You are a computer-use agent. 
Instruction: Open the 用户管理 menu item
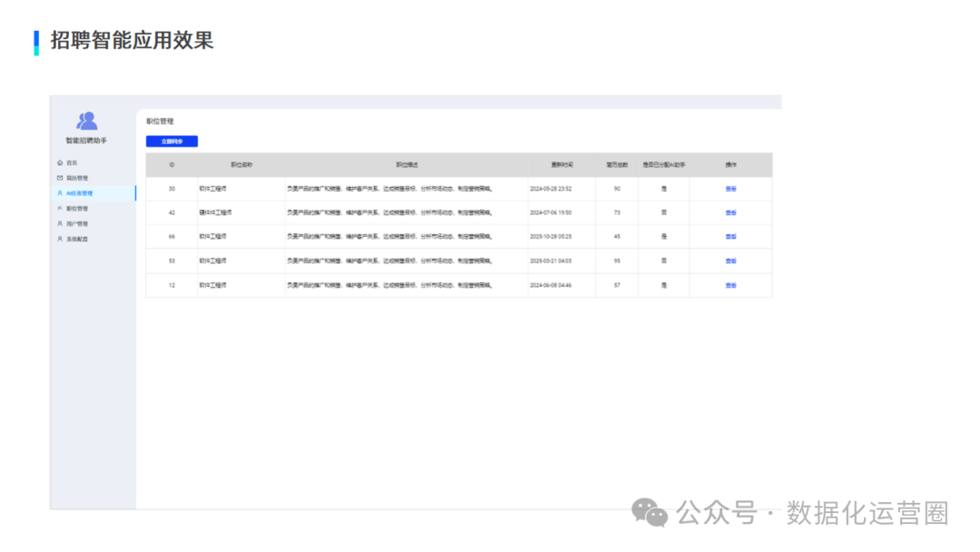77,224
